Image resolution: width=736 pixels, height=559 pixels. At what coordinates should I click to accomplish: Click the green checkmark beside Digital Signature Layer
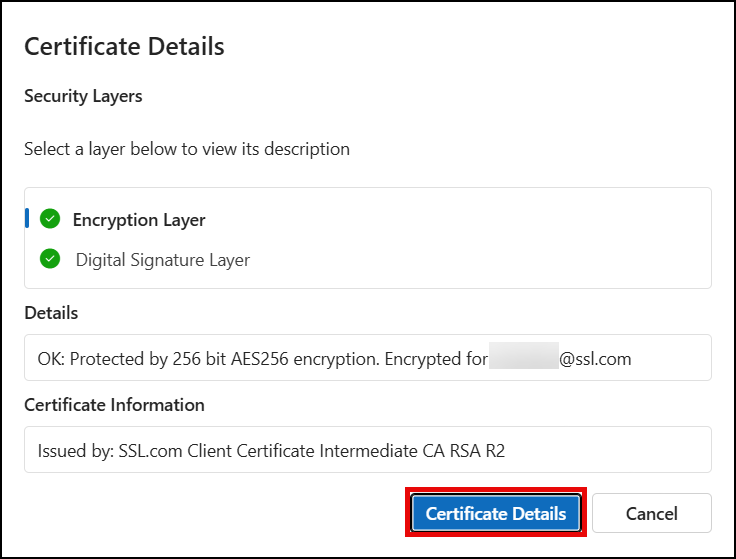[x=50, y=259]
